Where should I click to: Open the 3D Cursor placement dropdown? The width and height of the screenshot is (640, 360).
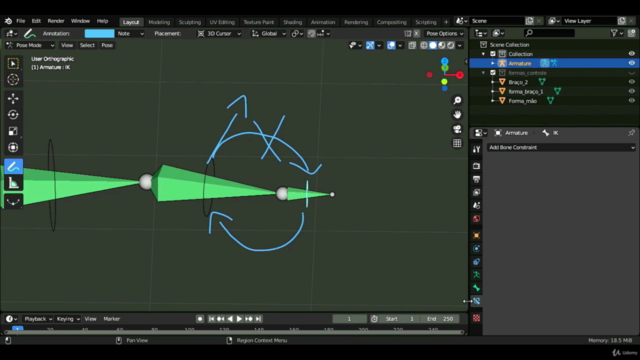tap(219, 33)
